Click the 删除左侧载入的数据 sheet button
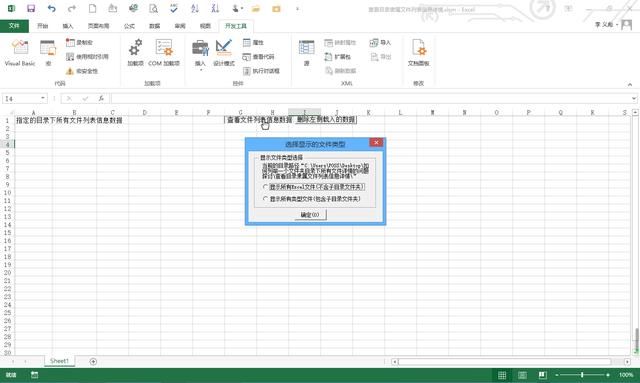The image size is (640, 383). tap(326, 120)
